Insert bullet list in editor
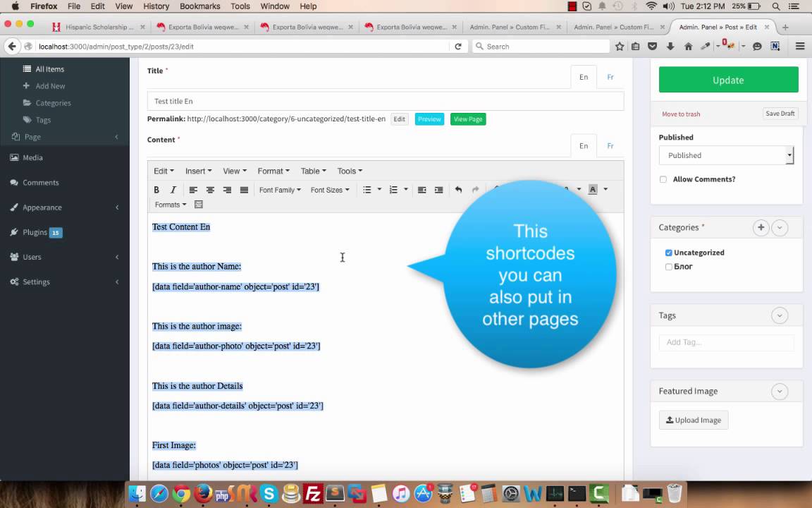 click(367, 190)
